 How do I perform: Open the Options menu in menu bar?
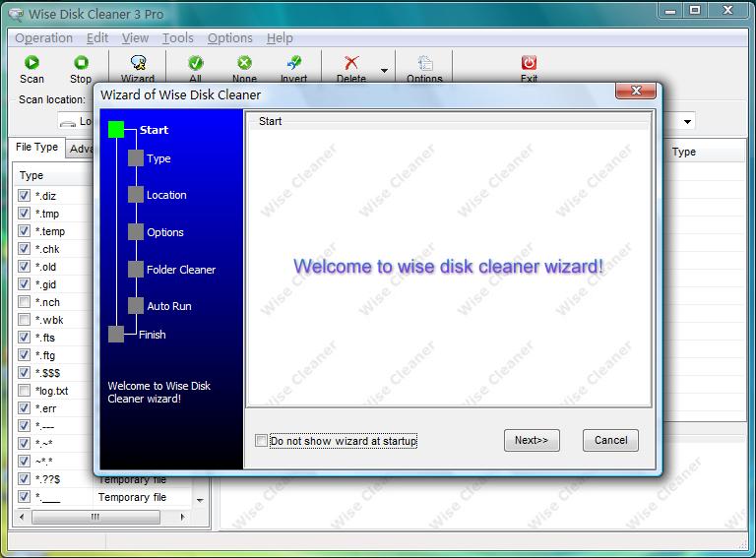point(230,38)
